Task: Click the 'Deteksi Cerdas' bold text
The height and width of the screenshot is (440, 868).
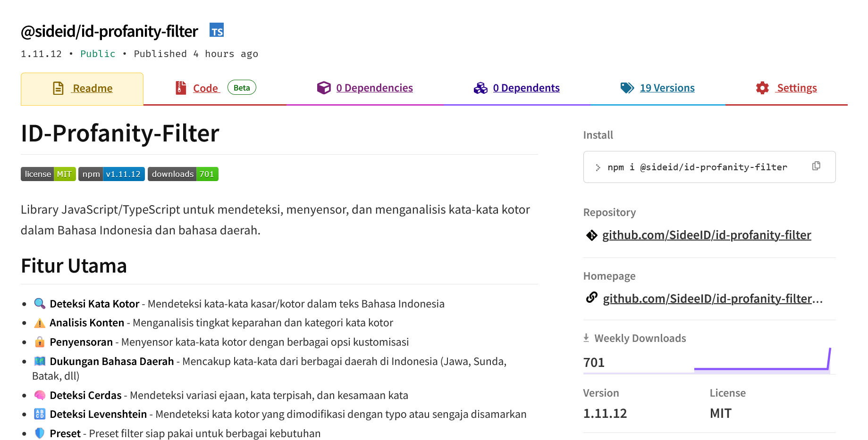Action: pyautogui.click(x=85, y=395)
